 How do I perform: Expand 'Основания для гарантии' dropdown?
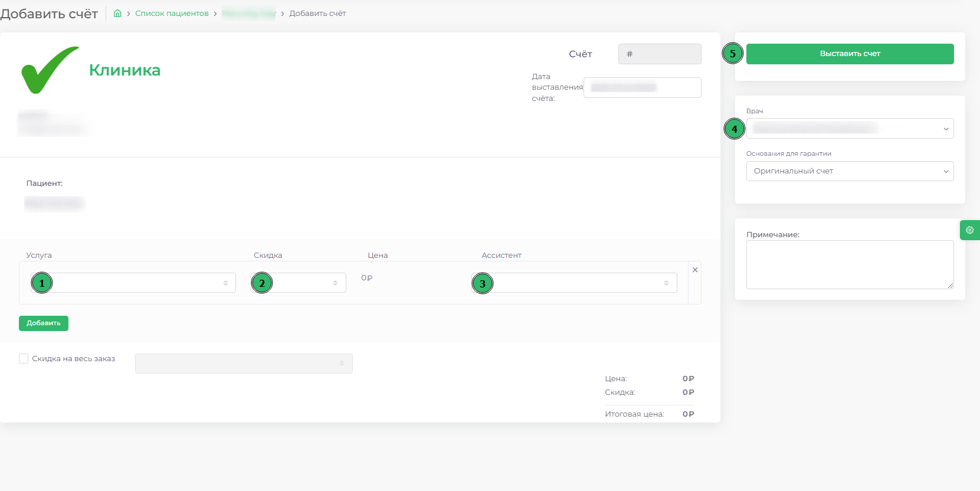tap(850, 171)
